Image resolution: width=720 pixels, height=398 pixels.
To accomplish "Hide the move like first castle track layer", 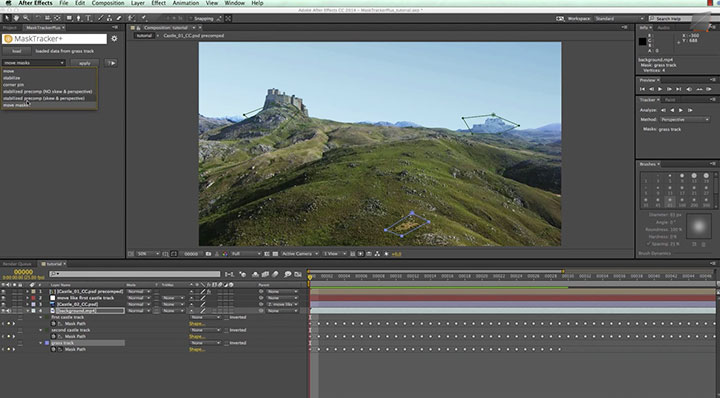I will coord(4,298).
